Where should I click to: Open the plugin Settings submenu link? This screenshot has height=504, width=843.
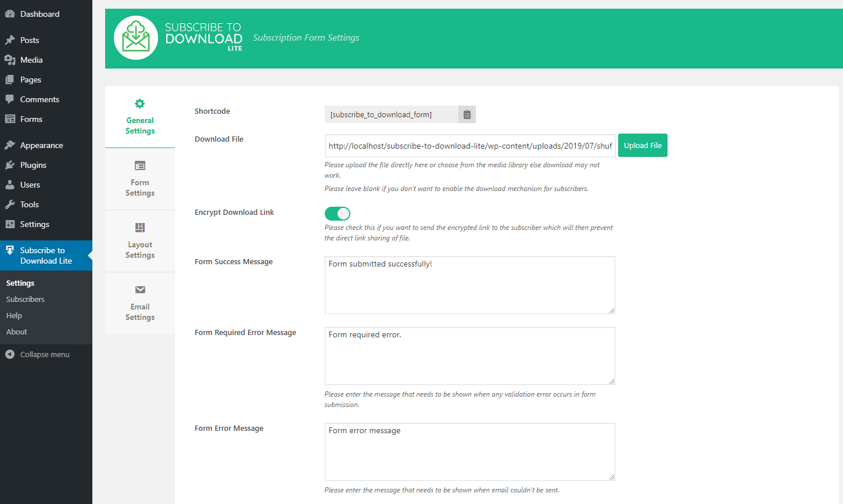pos(20,283)
